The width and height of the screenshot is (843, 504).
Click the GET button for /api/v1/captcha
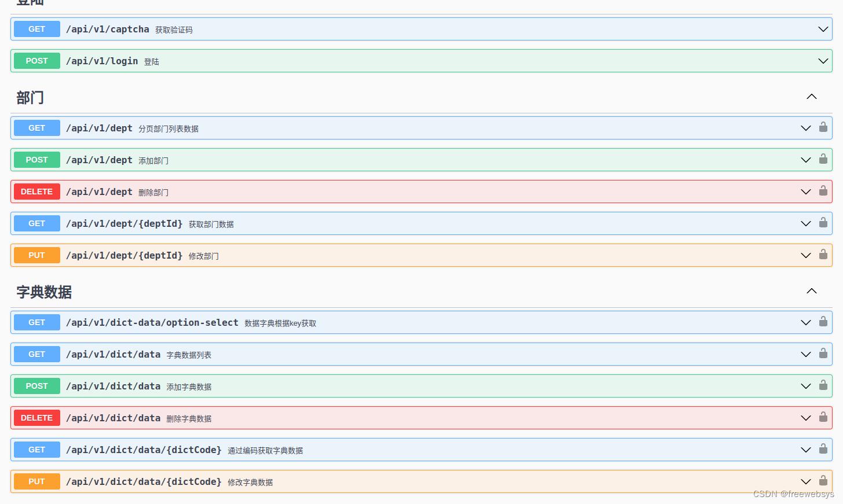click(x=36, y=29)
